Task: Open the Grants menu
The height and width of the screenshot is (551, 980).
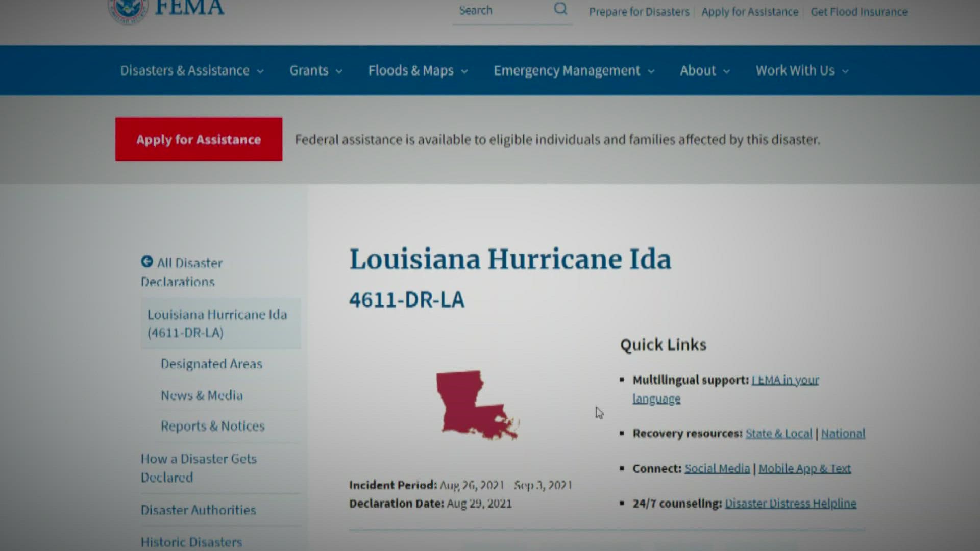Action: 316,70
